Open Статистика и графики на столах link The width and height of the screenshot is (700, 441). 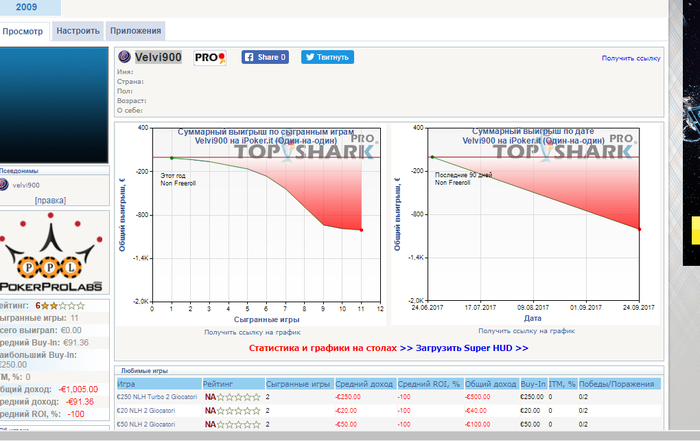[x=322, y=348]
